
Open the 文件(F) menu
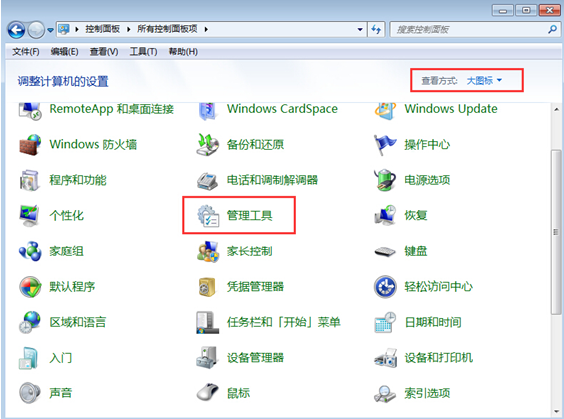[26, 52]
